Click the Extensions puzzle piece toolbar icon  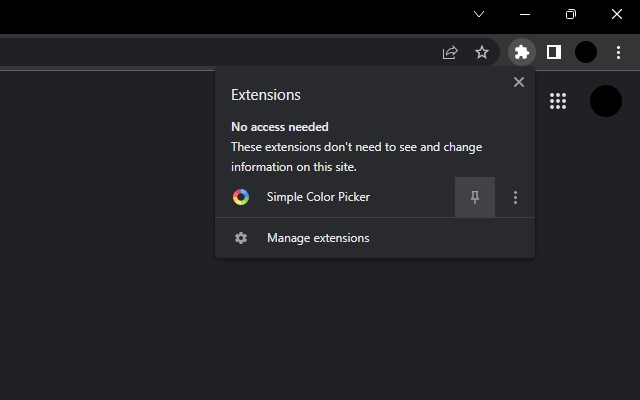522,52
